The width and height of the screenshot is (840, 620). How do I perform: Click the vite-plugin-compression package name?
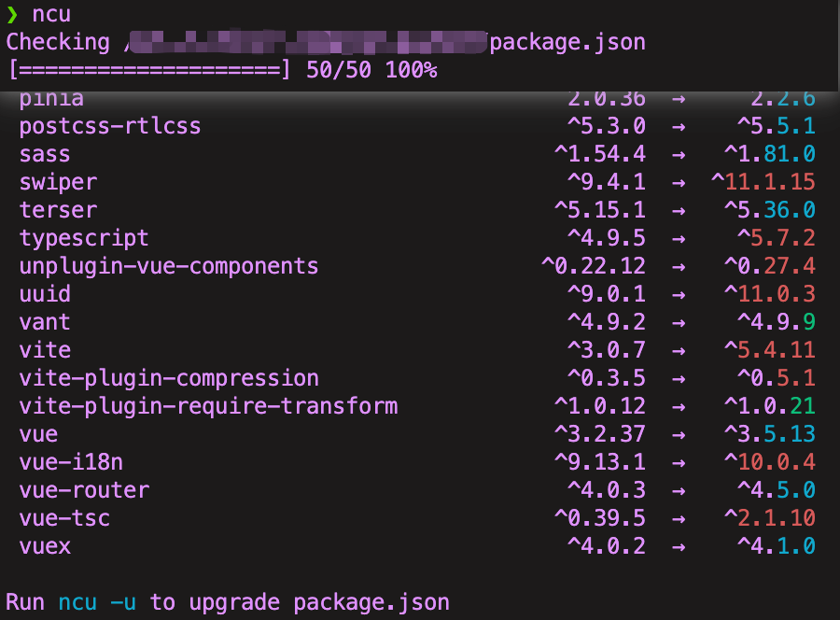click(169, 378)
